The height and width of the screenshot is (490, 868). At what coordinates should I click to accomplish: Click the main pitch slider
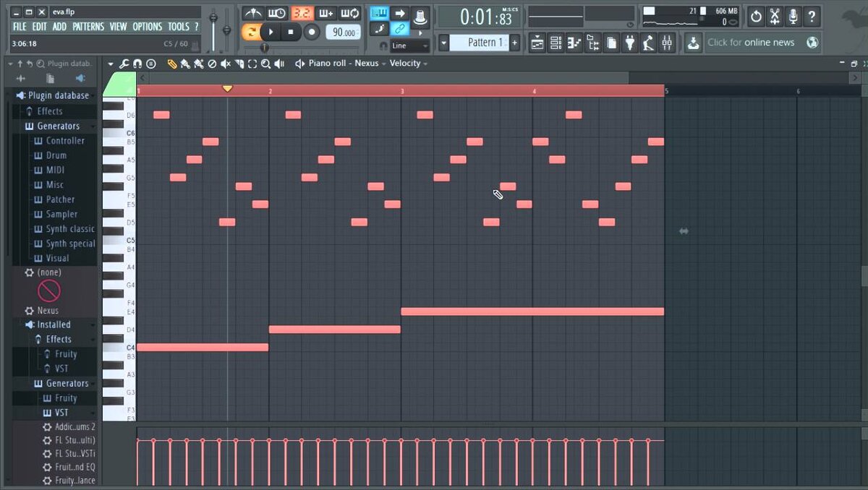[226, 29]
